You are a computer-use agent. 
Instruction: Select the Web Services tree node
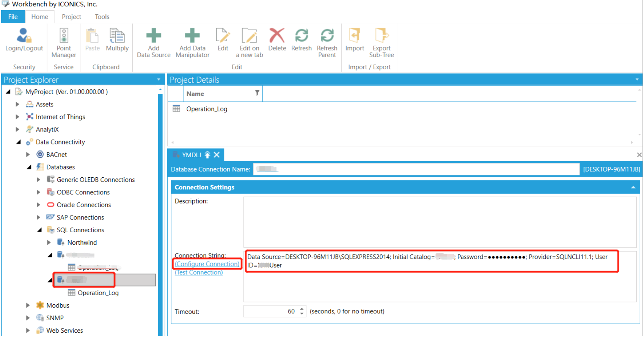(x=64, y=330)
